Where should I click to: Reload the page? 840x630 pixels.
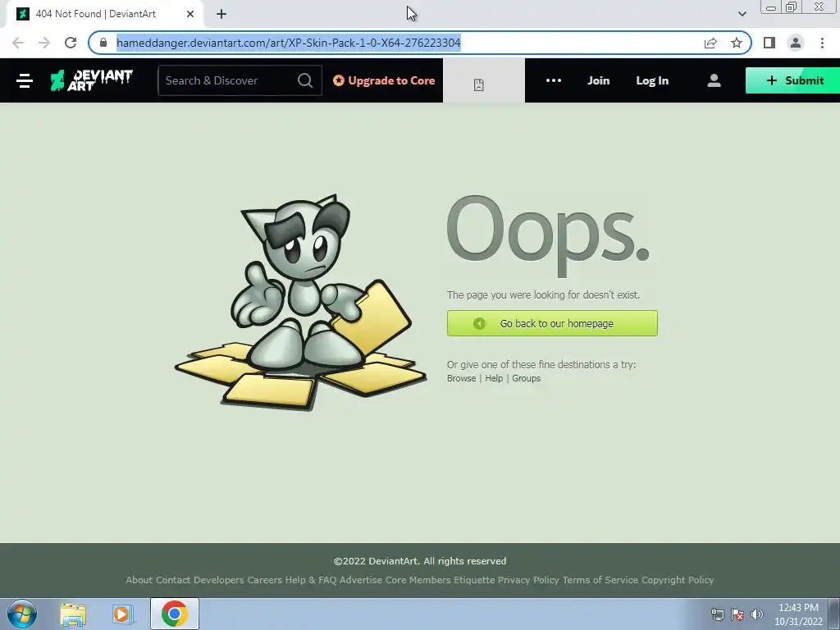(71, 43)
